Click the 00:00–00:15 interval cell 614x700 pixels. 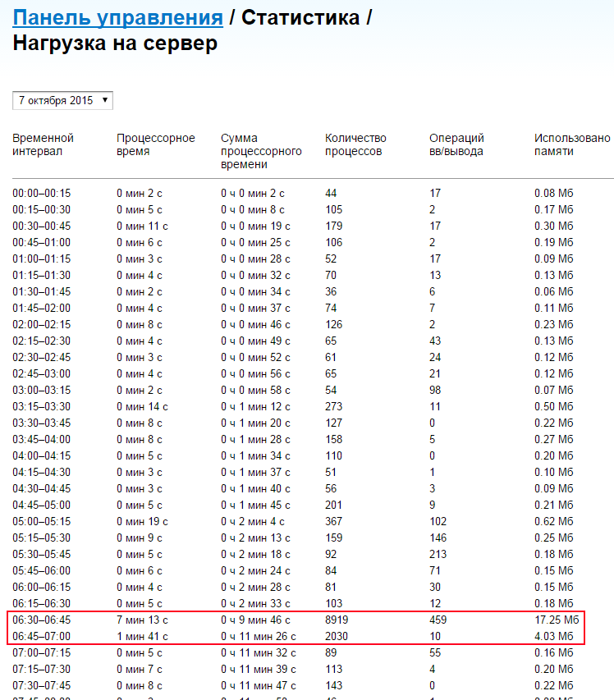click(42, 193)
